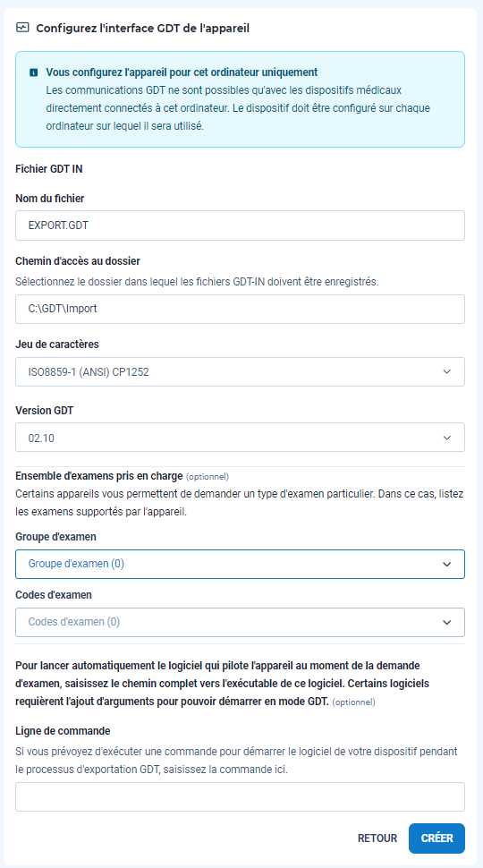Focus the EXPORT.GDT file name field
The height and width of the screenshot is (868, 483).
click(240, 226)
